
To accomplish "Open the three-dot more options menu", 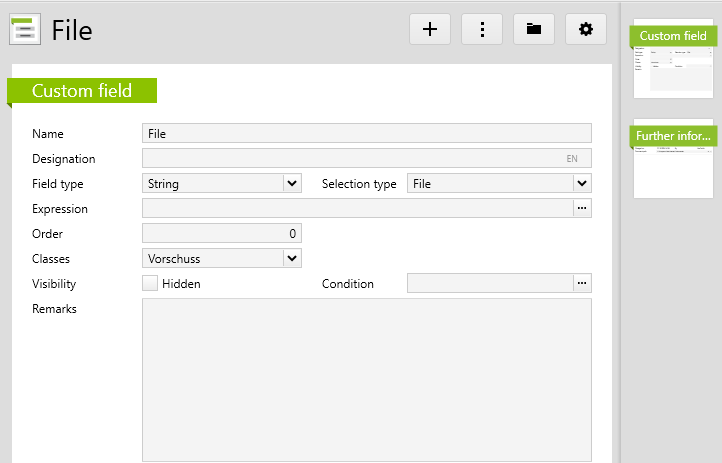I will coord(482,29).
